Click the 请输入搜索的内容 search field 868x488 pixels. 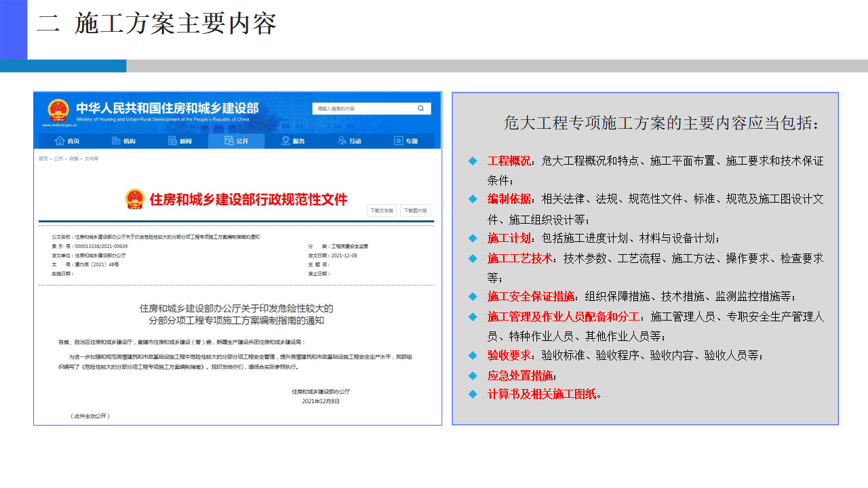(x=363, y=108)
